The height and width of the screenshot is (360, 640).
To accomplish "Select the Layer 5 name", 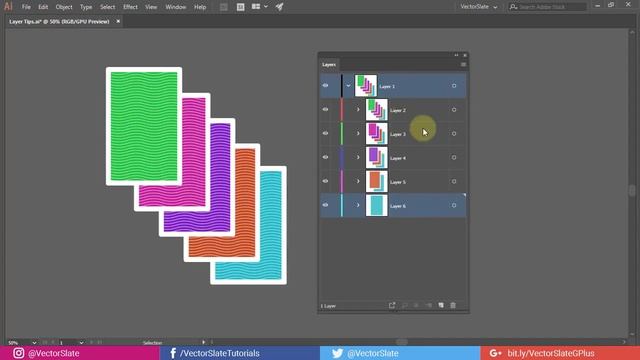I will coord(398,182).
